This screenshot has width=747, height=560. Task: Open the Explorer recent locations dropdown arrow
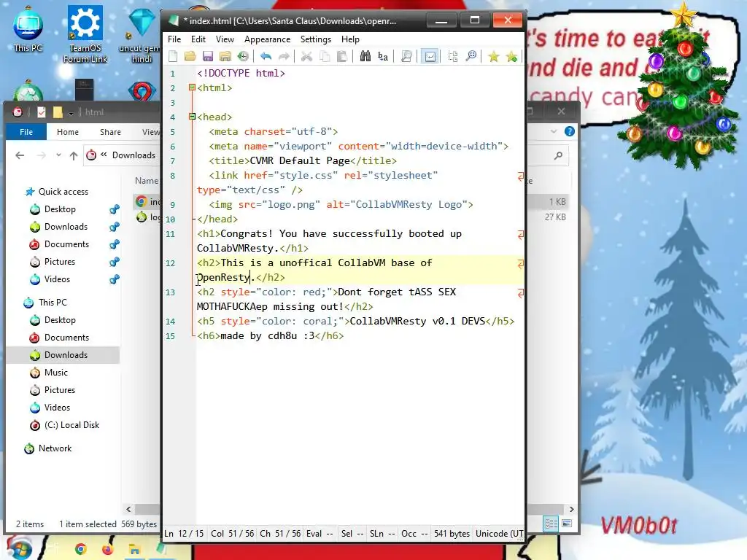tap(58, 155)
